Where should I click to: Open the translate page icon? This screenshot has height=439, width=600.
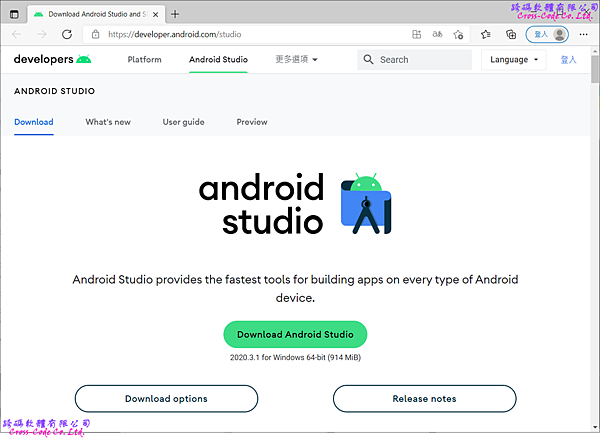point(437,34)
